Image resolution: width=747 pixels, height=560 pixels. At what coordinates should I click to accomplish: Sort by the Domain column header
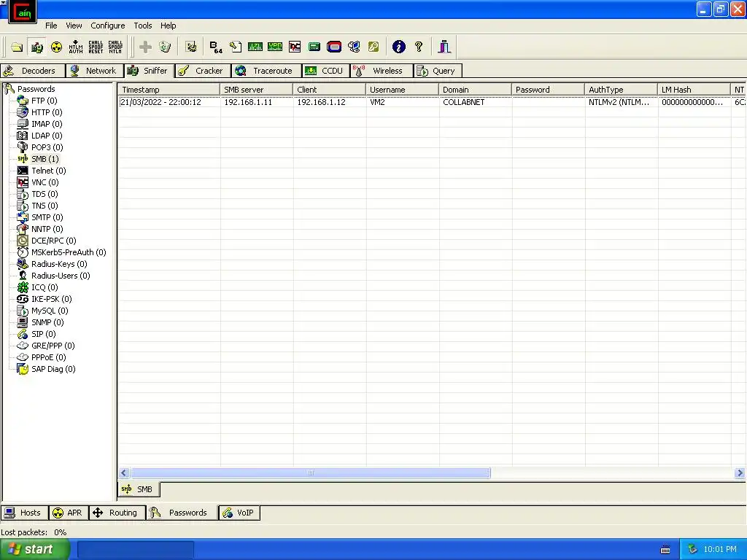pyautogui.click(x=475, y=90)
